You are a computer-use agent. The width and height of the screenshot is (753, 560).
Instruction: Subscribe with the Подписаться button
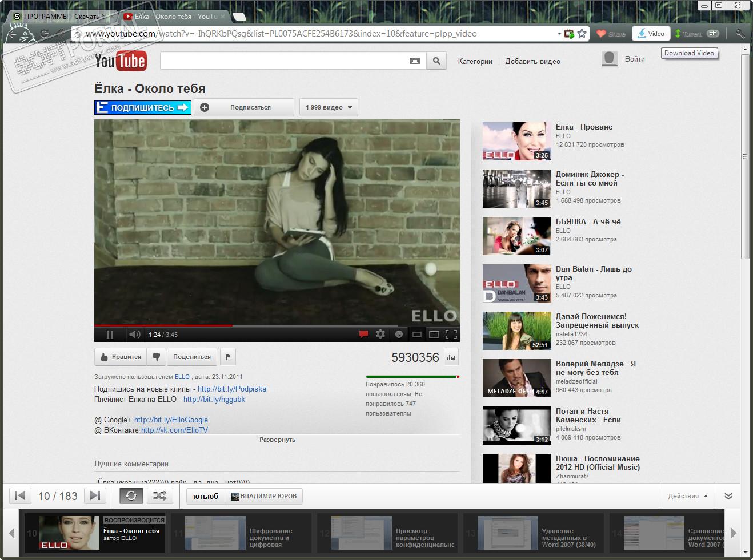[x=244, y=107]
